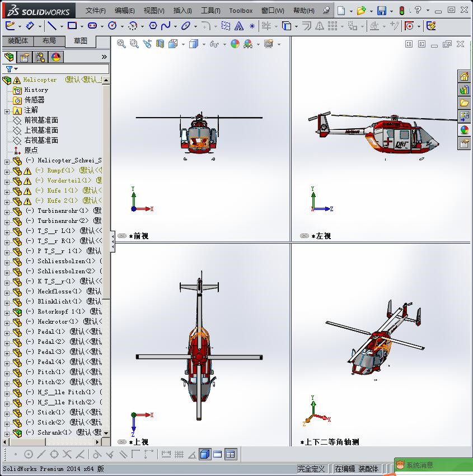This screenshot has height=476, width=473.
Task: Open SolidWorks Resources home icon in task pane
Action: pos(464,76)
